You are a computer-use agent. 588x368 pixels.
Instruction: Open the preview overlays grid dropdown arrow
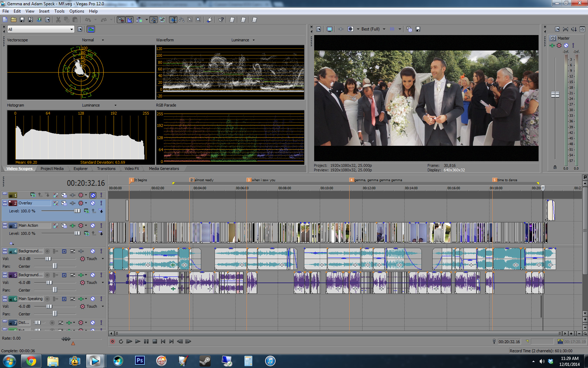coord(400,29)
